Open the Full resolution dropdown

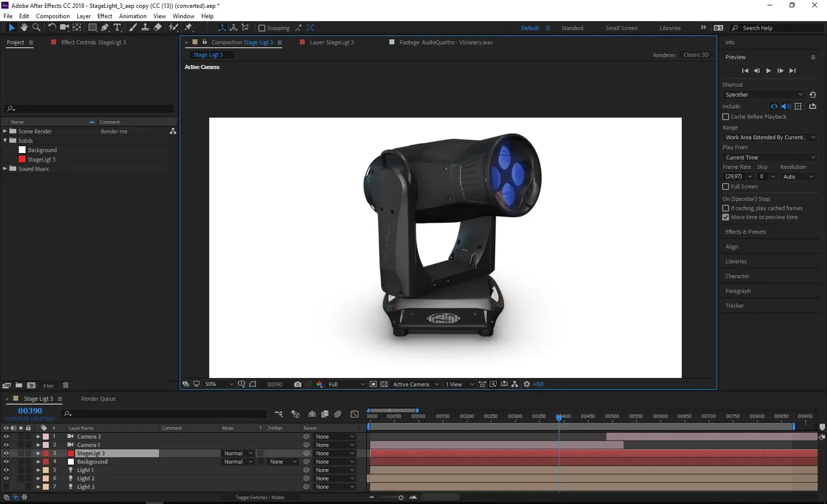coord(347,384)
